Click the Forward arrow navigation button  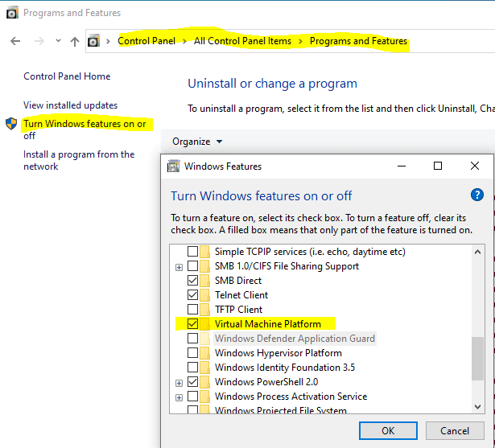[x=39, y=41]
